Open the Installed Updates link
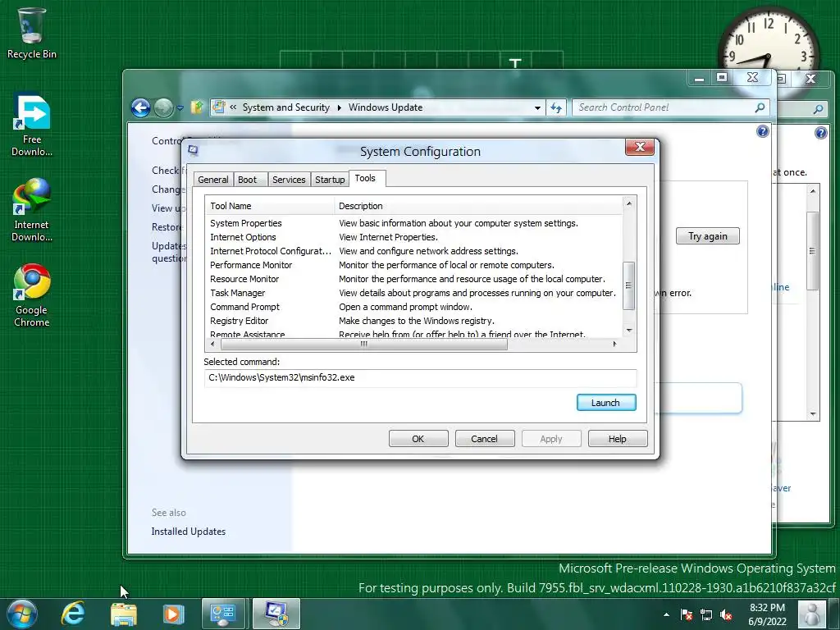840x630 pixels. tap(188, 532)
